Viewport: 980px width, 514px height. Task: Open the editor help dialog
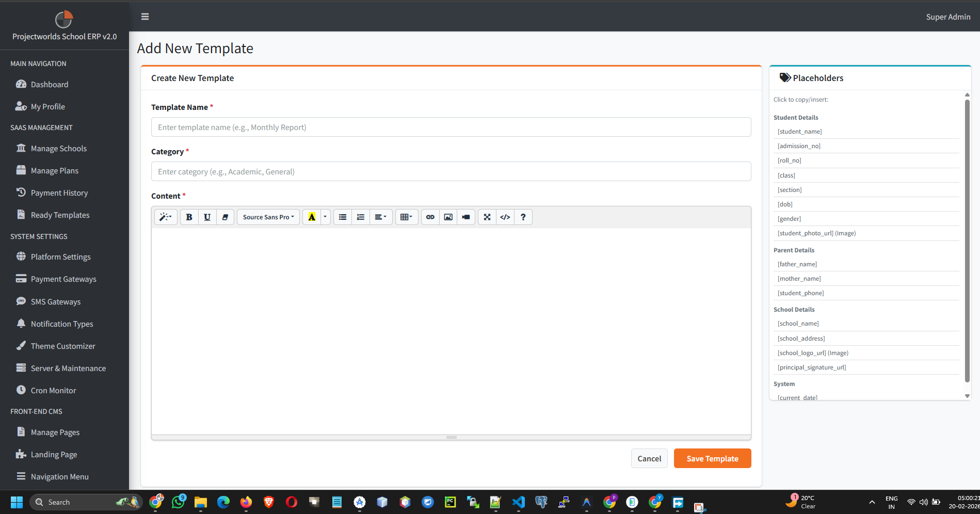click(x=523, y=217)
